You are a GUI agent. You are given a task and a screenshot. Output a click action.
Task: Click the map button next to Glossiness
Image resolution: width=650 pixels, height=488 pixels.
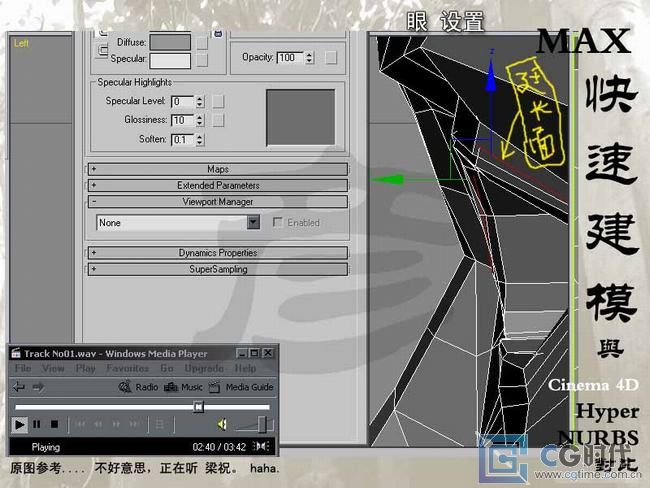pos(218,120)
